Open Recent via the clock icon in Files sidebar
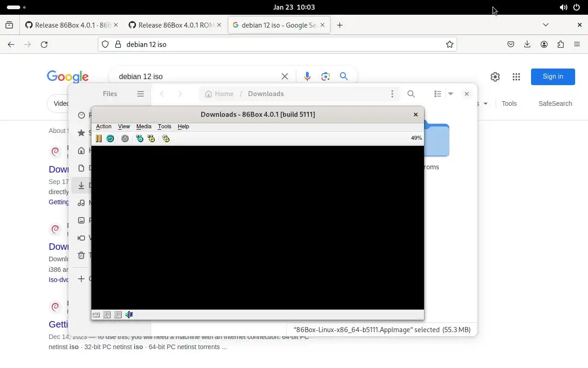The image size is (588, 368). (x=81, y=115)
